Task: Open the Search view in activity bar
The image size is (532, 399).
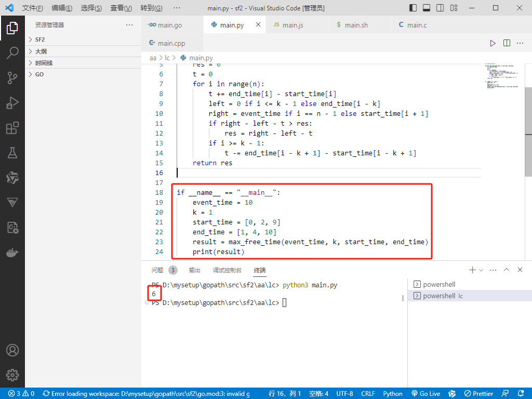Action: tap(12, 53)
